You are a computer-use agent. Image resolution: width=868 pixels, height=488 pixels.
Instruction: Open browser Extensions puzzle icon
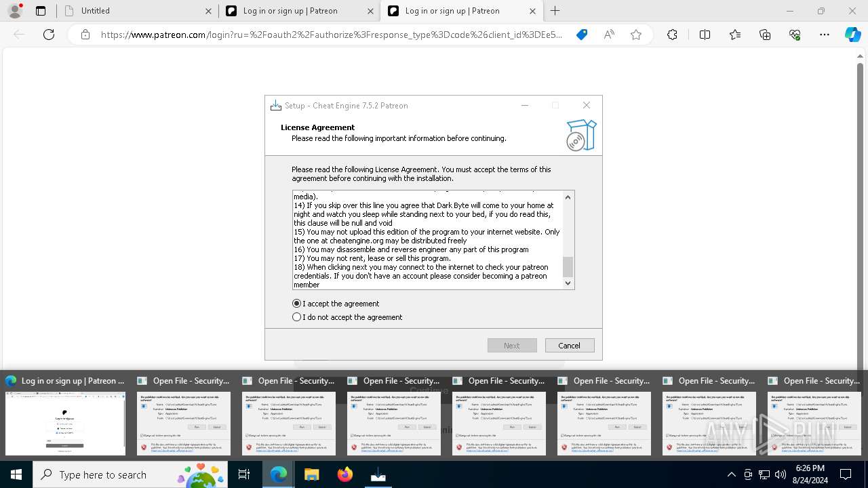pyautogui.click(x=672, y=35)
